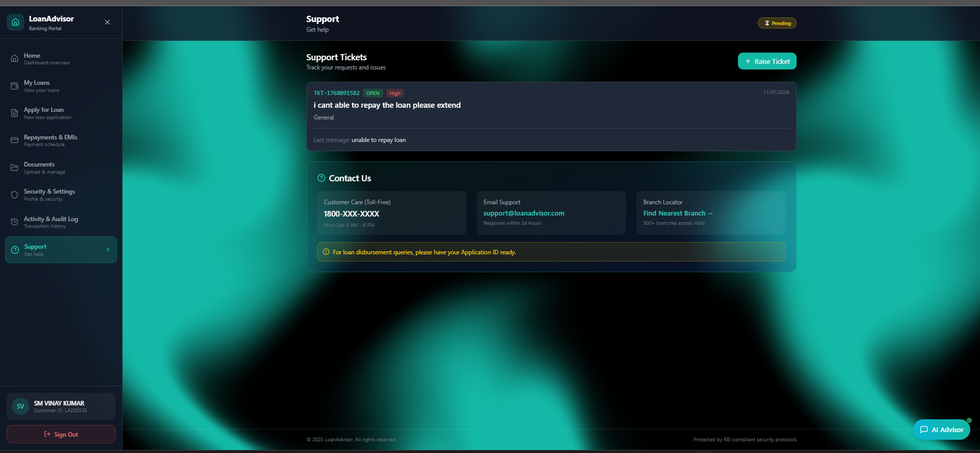Open Security & Settings menu item
980x453 pixels.
[x=61, y=195]
